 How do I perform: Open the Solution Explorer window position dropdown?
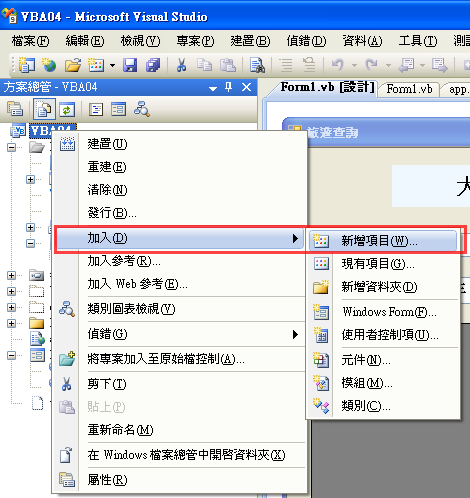click(x=213, y=88)
